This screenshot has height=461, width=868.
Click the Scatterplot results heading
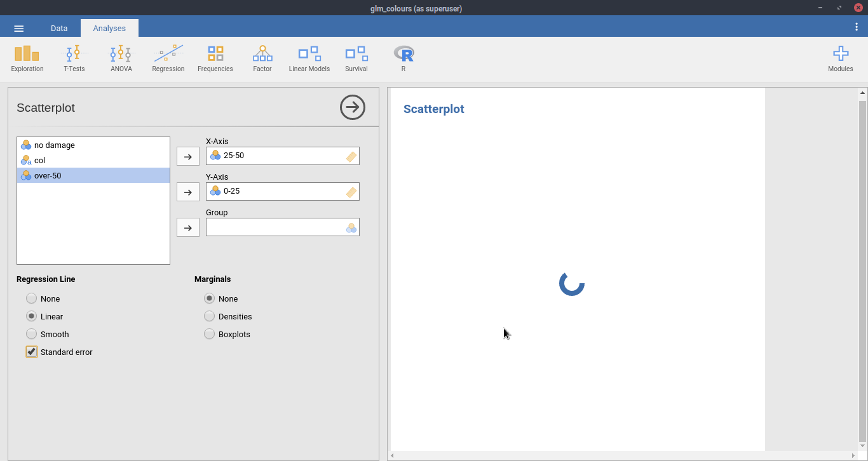point(434,109)
